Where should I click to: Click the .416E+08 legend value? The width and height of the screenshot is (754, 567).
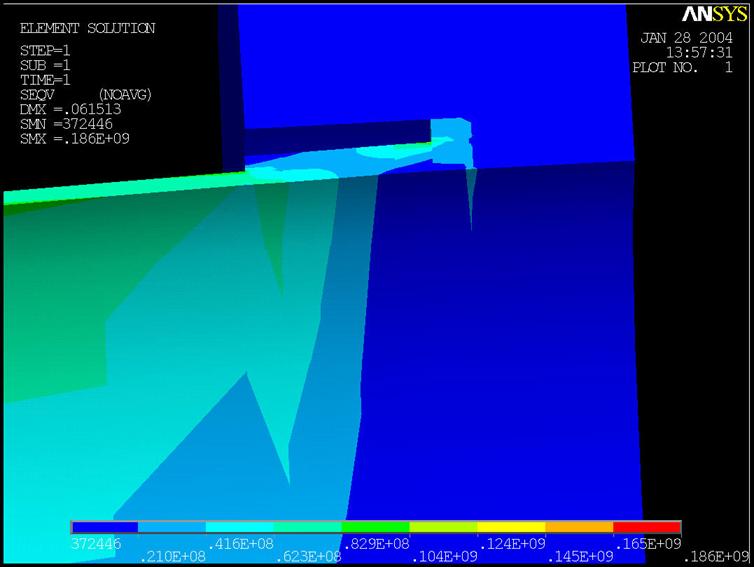click(x=240, y=544)
